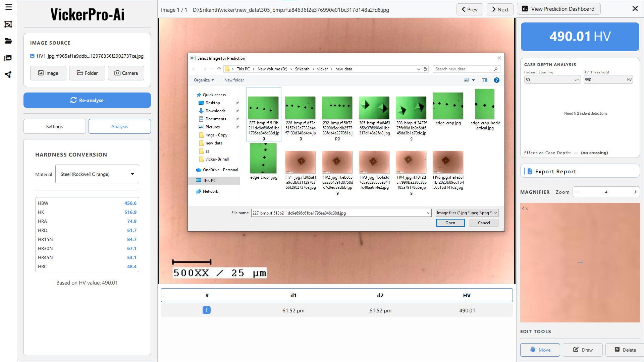
Task: Go to previous image with Prev
Action: point(470,9)
